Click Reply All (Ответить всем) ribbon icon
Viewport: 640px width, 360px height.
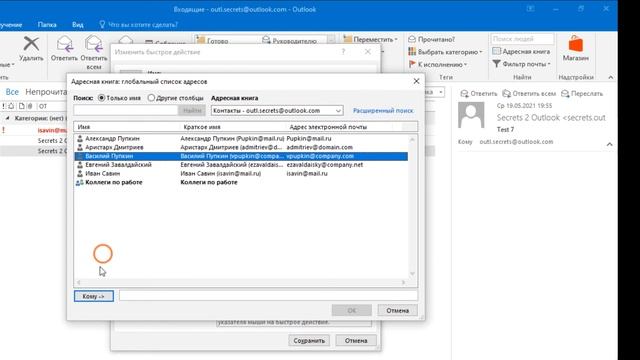[x=94, y=52]
